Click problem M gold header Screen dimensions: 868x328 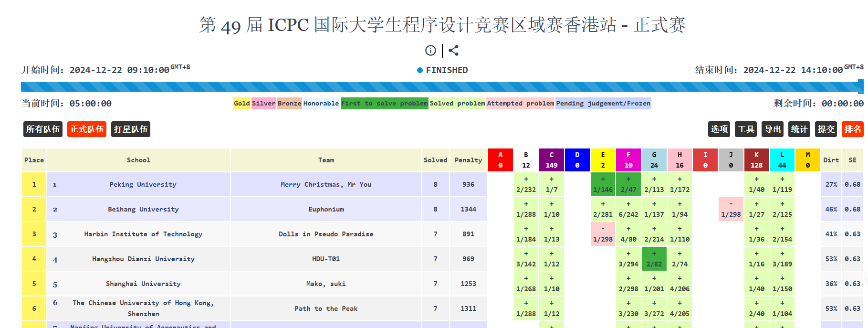click(x=808, y=160)
